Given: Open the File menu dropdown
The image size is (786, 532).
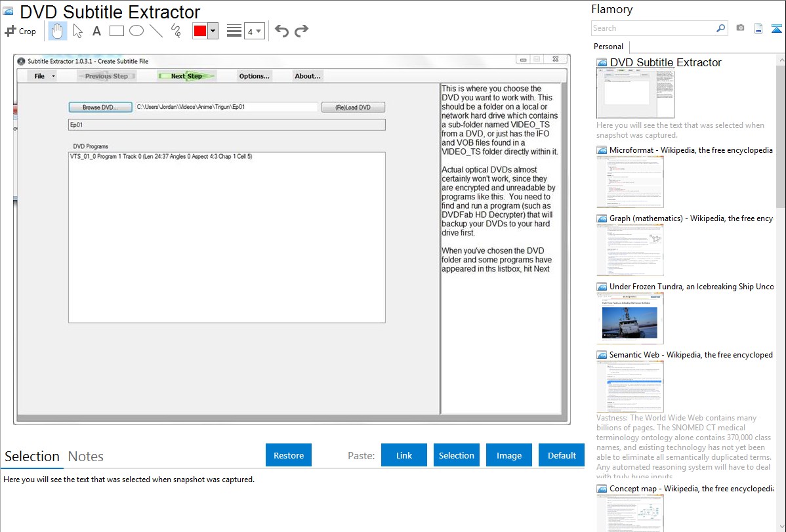Looking at the screenshot, I should pyautogui.click(x=43, y=76).
